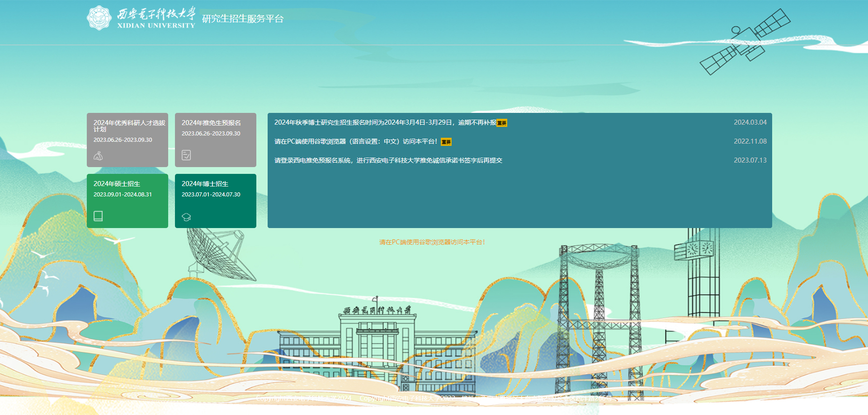Image resolution: width=868 pixels, height=415 pixels.
Task: Click the 2023.07.13 announcement date
Action: coord(750,160)
